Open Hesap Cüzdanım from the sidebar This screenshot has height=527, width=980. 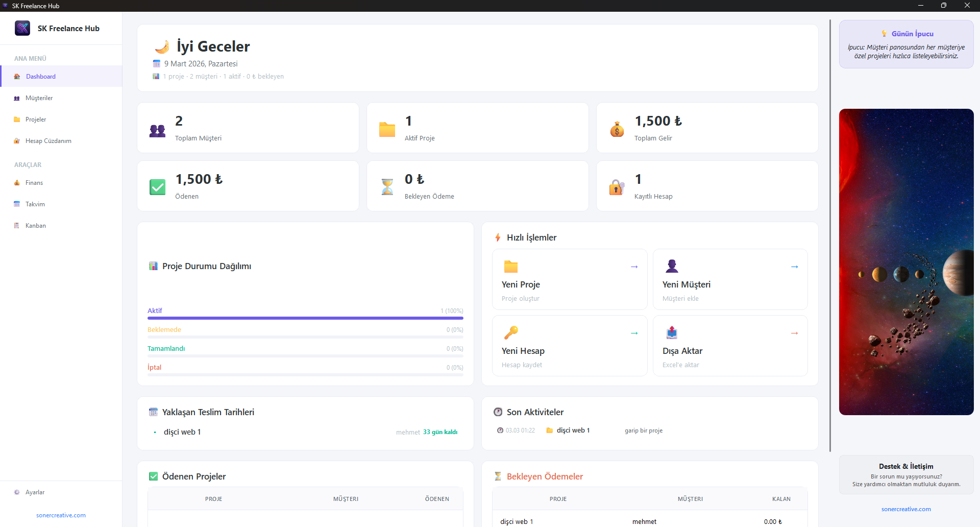click(47, 140)
